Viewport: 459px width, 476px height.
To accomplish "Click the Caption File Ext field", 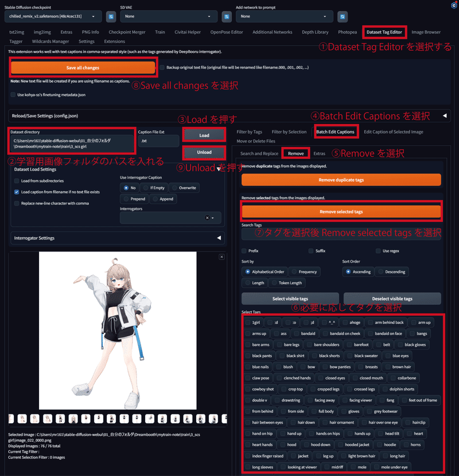I will 158,141.
